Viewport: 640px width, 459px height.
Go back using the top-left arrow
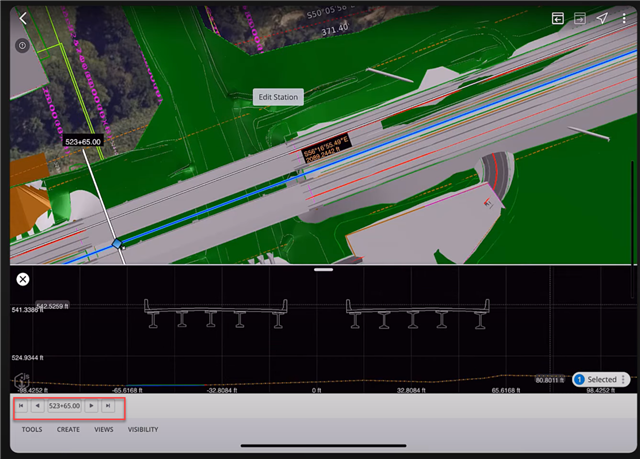pyautogui.click(x=23, y=18)
